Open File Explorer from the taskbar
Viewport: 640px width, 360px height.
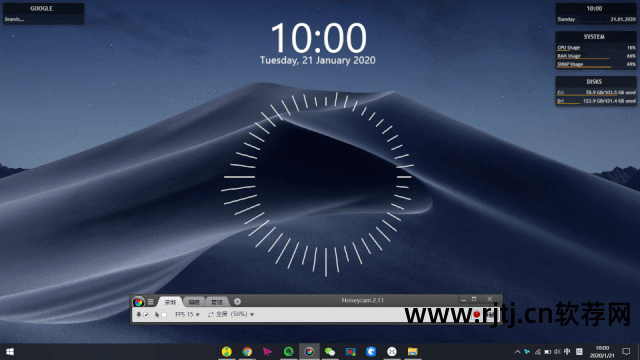(413, 351)
